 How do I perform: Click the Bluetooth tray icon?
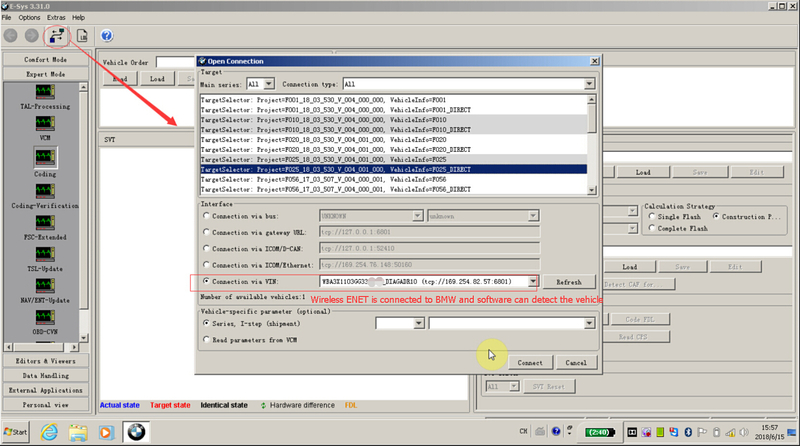pos(688,432)
